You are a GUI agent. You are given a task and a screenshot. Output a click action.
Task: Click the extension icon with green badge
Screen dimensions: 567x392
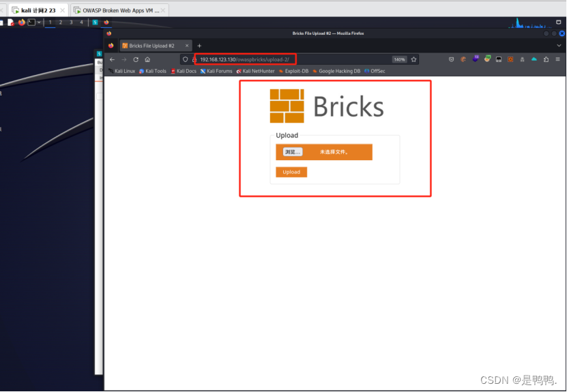[x=487, y=59]
